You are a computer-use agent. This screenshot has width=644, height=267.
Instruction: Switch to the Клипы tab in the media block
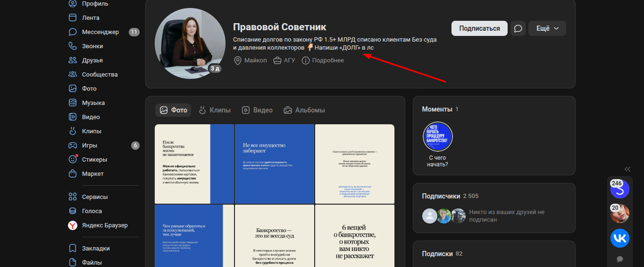(215, 110)
